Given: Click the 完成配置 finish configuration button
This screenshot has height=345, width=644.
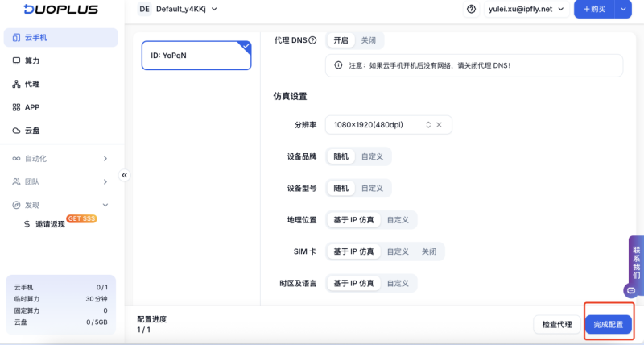Looking at the screenshot, I should point(609,324).
